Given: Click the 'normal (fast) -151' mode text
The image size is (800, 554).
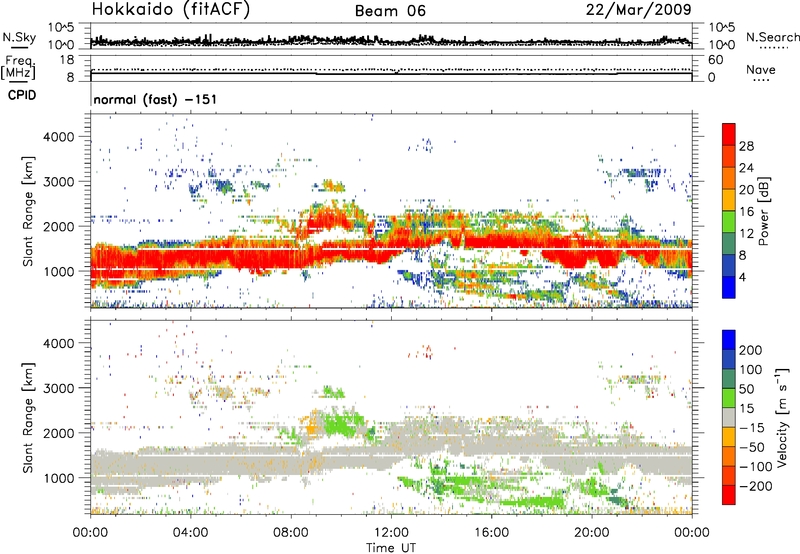Looking at the screenshot, I should pos(155,99).
